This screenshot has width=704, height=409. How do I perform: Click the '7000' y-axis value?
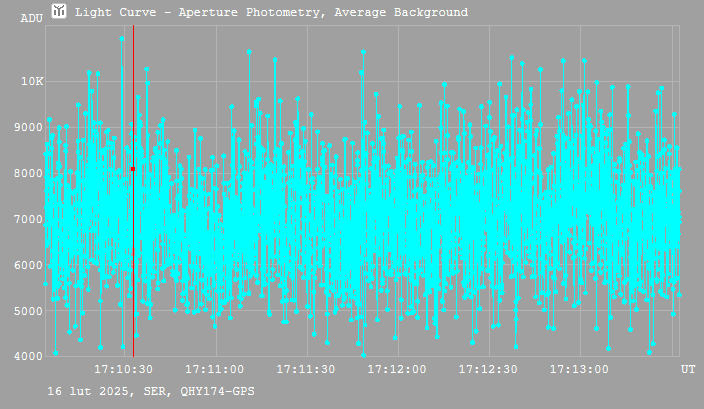point(28,220)
